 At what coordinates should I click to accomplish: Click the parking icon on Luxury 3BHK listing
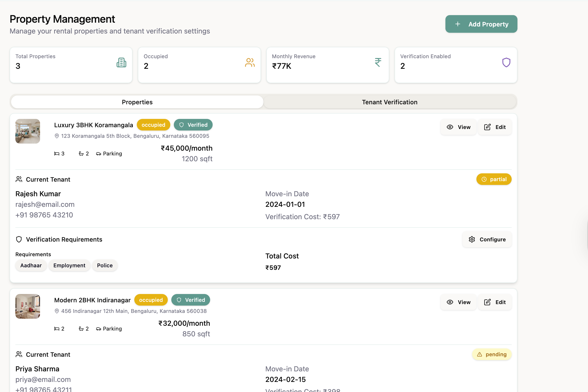click(x=99, y=153)
